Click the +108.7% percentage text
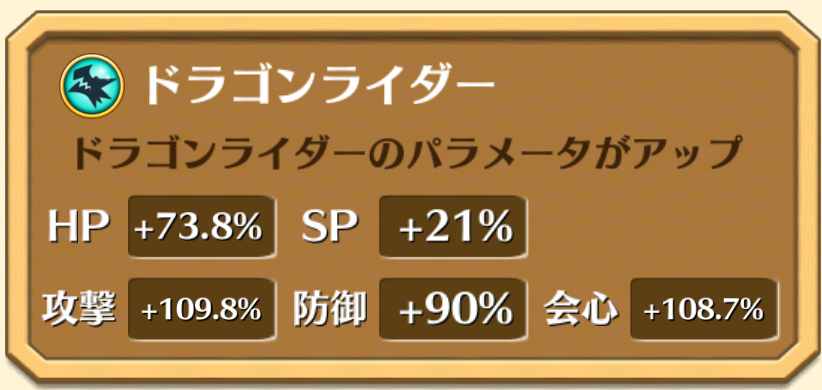 point(704,310)
